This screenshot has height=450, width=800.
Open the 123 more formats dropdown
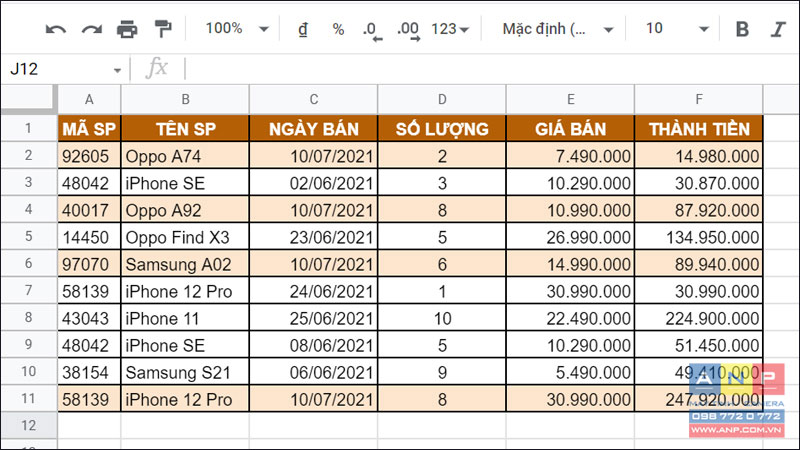pos(450,29)
